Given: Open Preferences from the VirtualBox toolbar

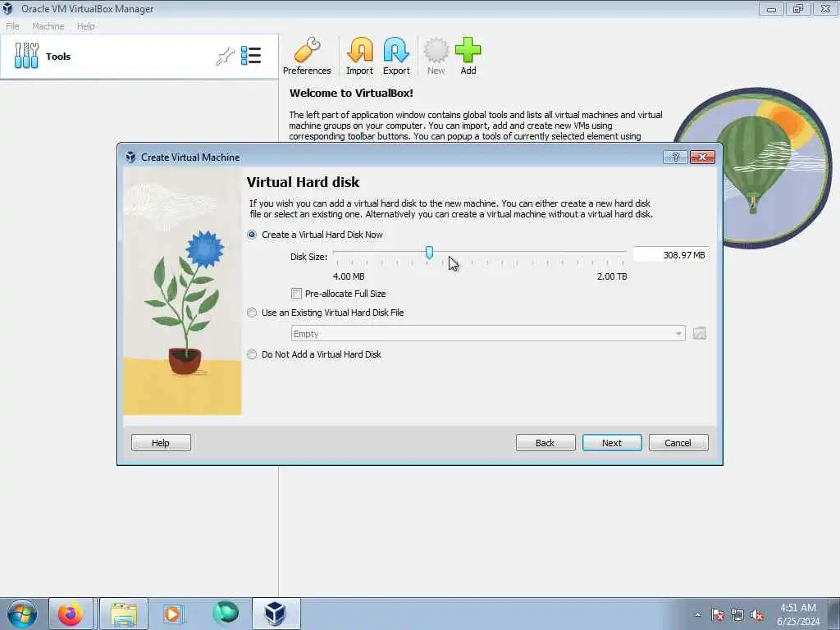Looking at the screenshot, I should (307, 57).
